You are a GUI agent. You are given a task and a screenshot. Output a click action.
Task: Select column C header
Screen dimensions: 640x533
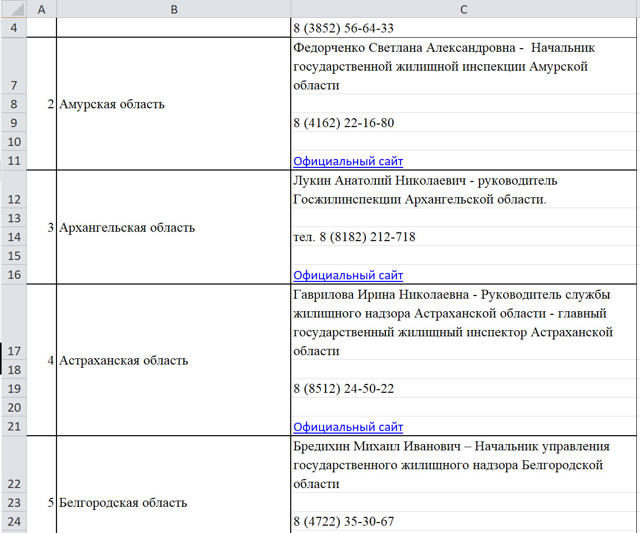pyautogui.click(x=464, y=9)
